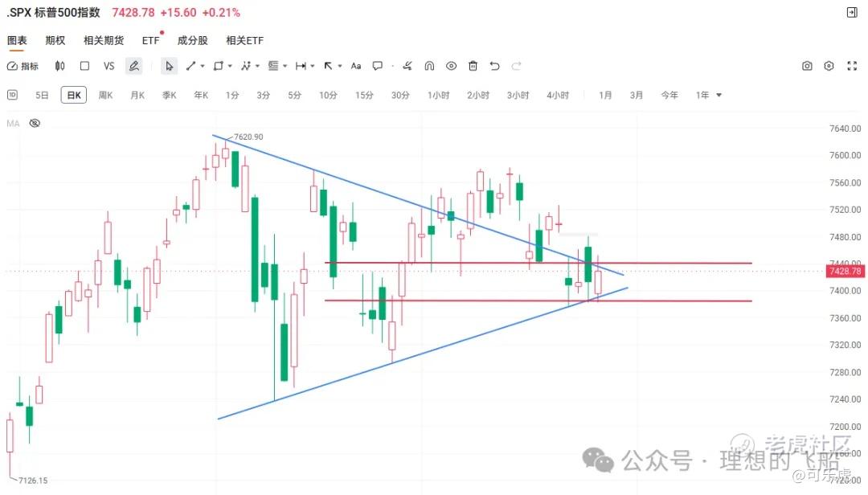868x495 pixels.
Task: Open the candlestick chart type icon
Action: tap(59, 66)
